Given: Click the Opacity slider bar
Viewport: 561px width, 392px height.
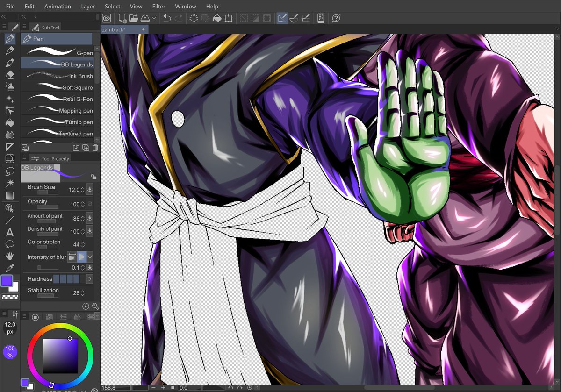Looking at the screenshot, I should [x=48, y=207].
